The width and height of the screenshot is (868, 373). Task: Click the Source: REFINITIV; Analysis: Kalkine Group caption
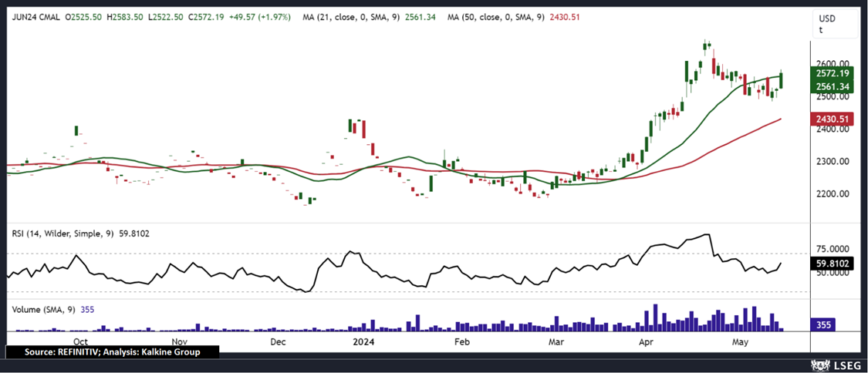point(112,352)
